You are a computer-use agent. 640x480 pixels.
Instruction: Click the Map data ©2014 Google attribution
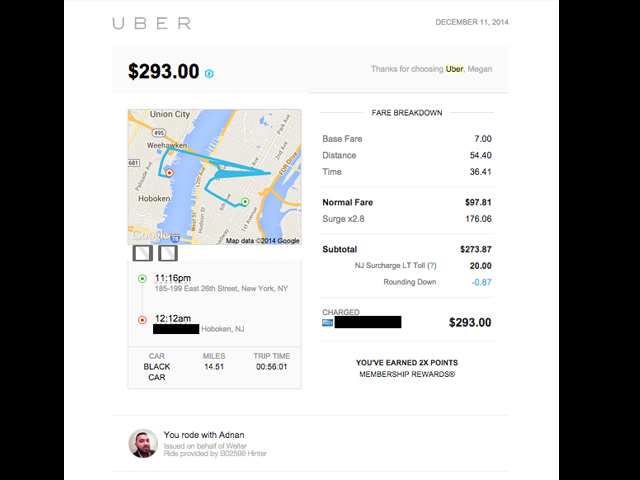coord(263,240)
